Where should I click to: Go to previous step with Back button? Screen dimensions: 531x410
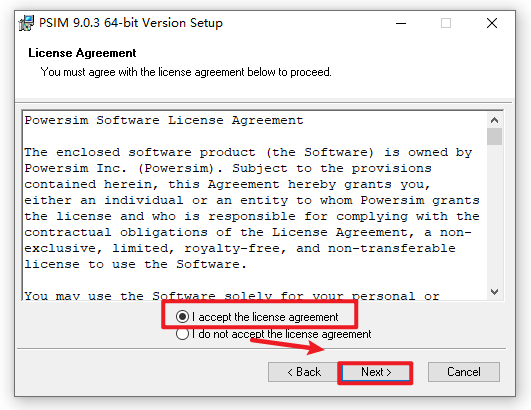[304, 372]
